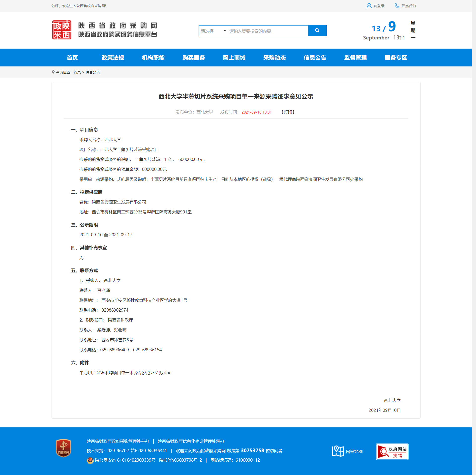Open the 政策法规 menu item
The height and width of the screenshot is (475, 476).
click(x=113, y=58)
